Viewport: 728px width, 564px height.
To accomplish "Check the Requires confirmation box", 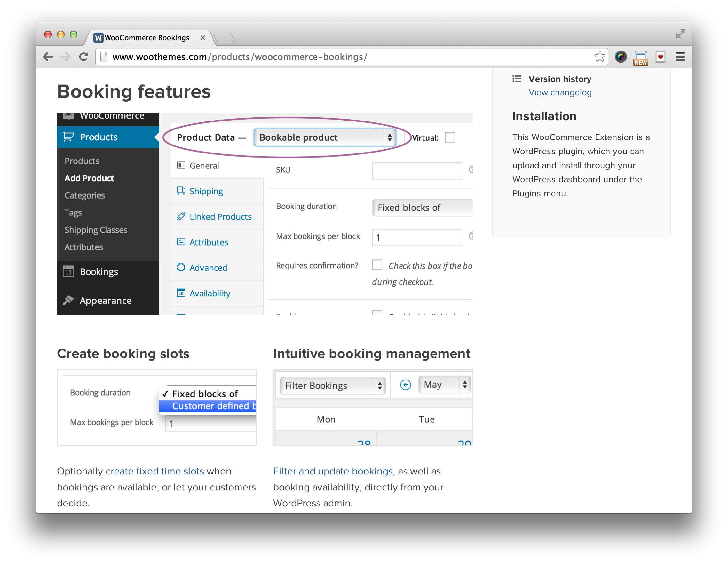I will (377, 264).
